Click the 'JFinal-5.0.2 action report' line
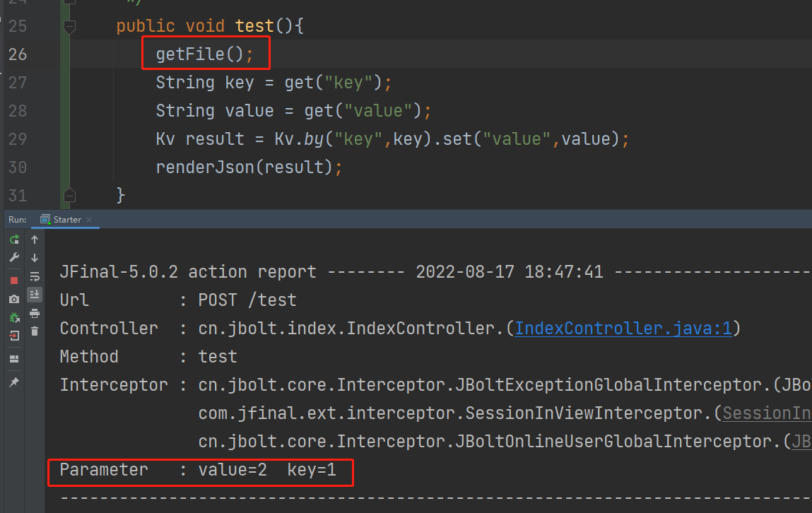 tap(435, 272)
